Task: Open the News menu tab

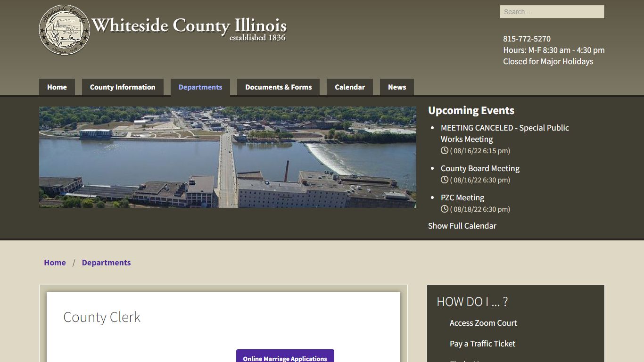Action: (x=397, y=87)
